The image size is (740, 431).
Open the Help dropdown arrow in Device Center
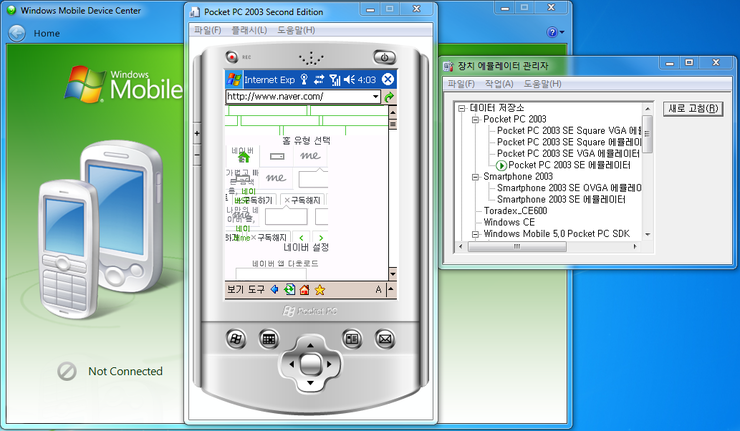[x=562, y=33]
